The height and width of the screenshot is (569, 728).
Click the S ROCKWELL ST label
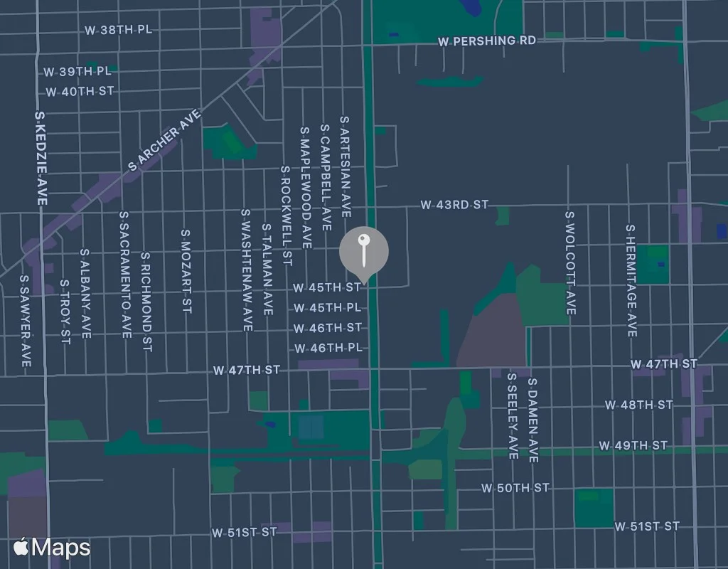point(286,216)
